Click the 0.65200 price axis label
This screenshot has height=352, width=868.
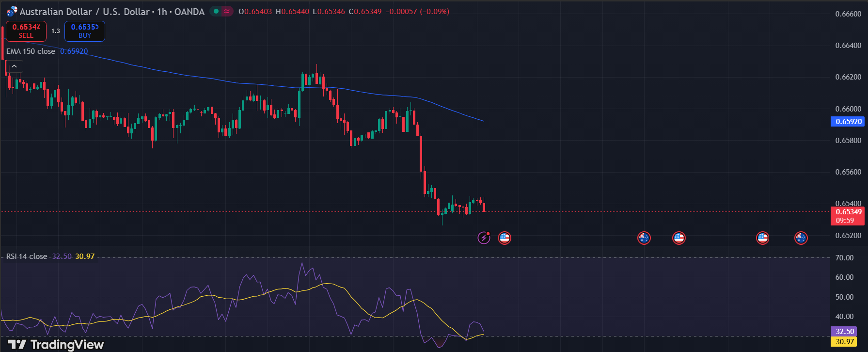click(x=848, y=236)
